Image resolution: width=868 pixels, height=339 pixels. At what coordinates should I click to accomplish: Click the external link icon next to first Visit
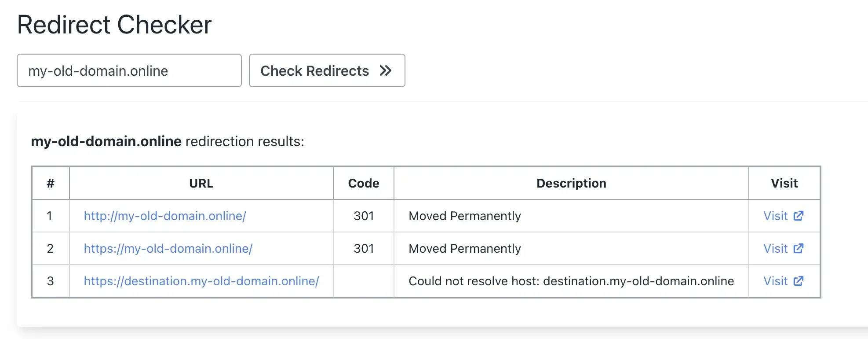coord(799,216)
